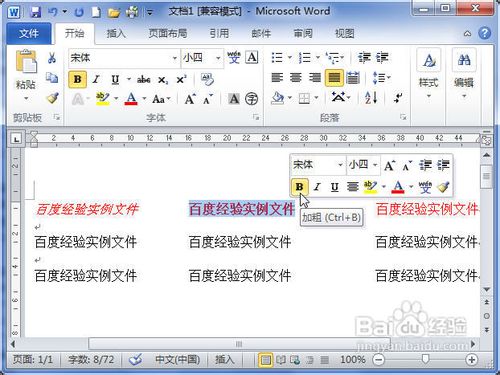500x375 pixels.
Task: Apply mini toolbar yellow highlight color
Action: click(370, 187)
